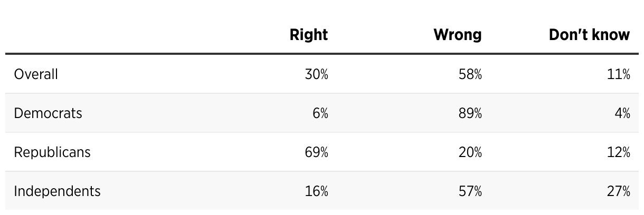Click the Don't know column header
The height and width of the screenshot is (215, 644).
point(589,35)
